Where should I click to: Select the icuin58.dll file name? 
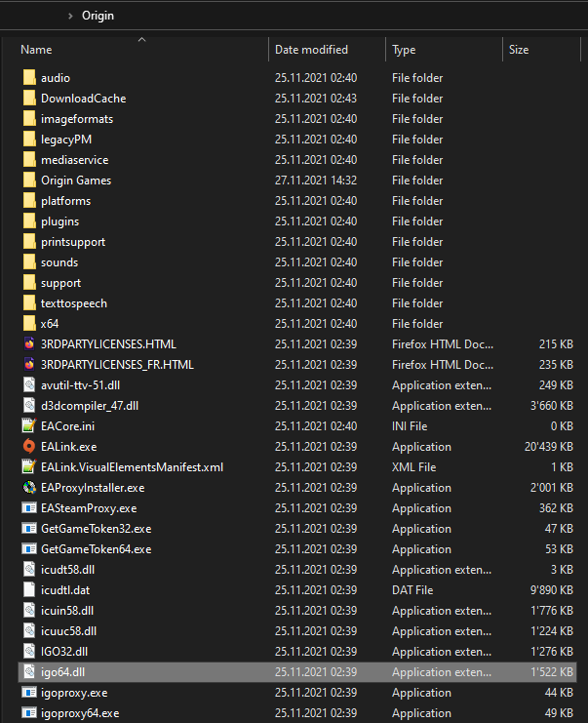(67, 611)
